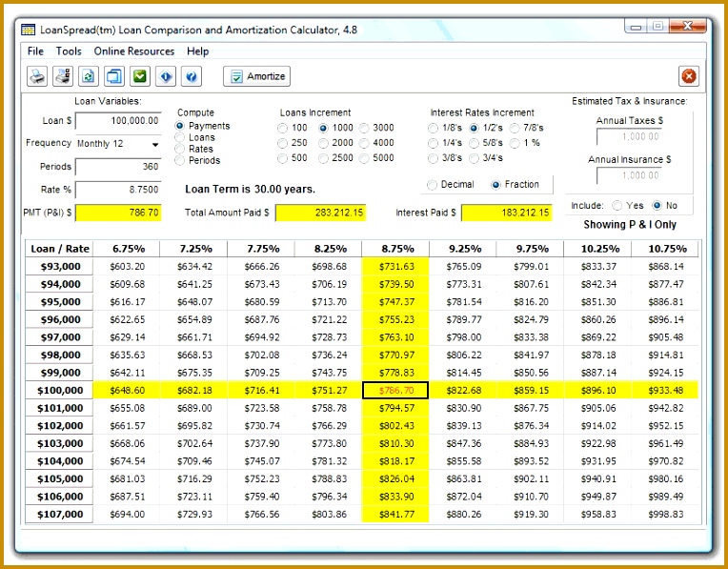Image resolution: width=728 pixels, height=569 pixels.
Task: Click the selected $786.70 payment cell
Action: (x=395, y=390)
